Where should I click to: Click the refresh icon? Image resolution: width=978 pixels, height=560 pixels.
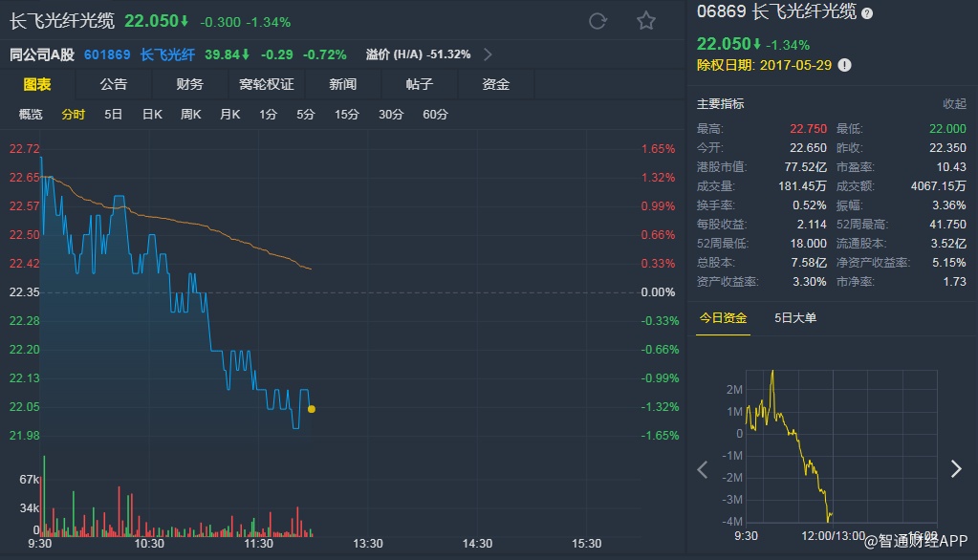598,21
